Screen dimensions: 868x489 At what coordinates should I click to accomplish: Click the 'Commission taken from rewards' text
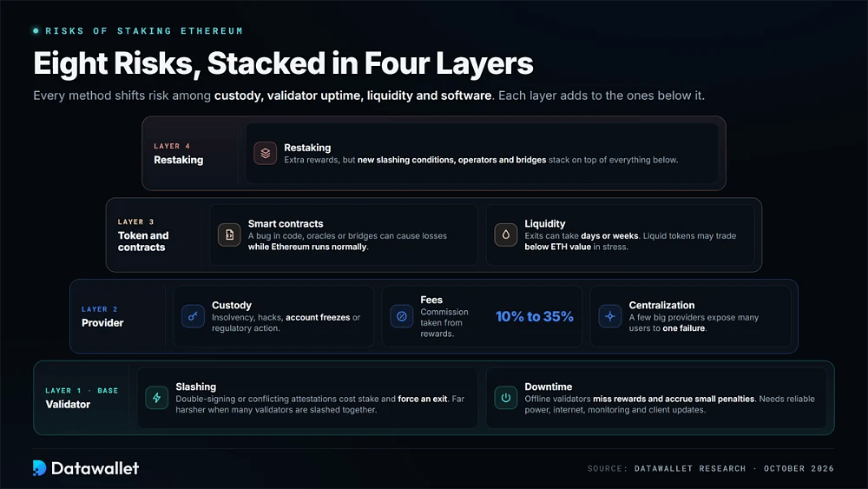pyautogui.click(x=444, y=323)
